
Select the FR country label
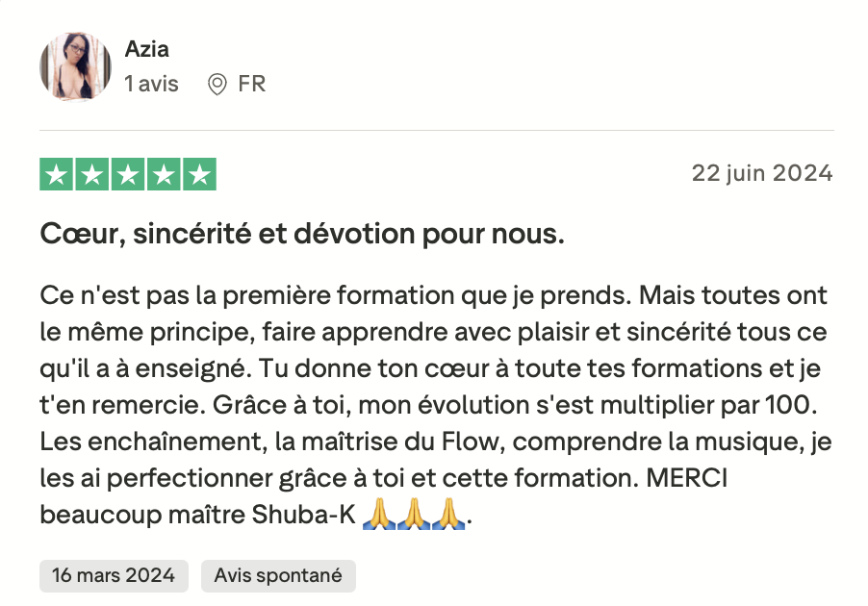coord(251,84)
